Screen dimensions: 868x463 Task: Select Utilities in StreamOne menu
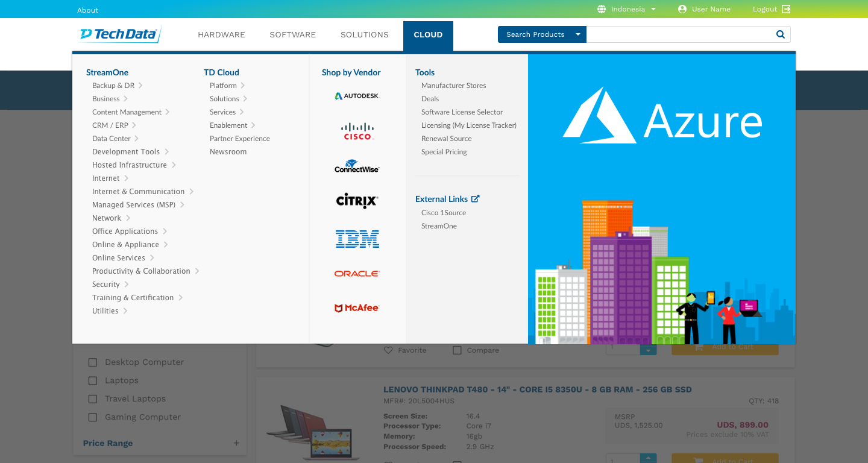[105, 311]
